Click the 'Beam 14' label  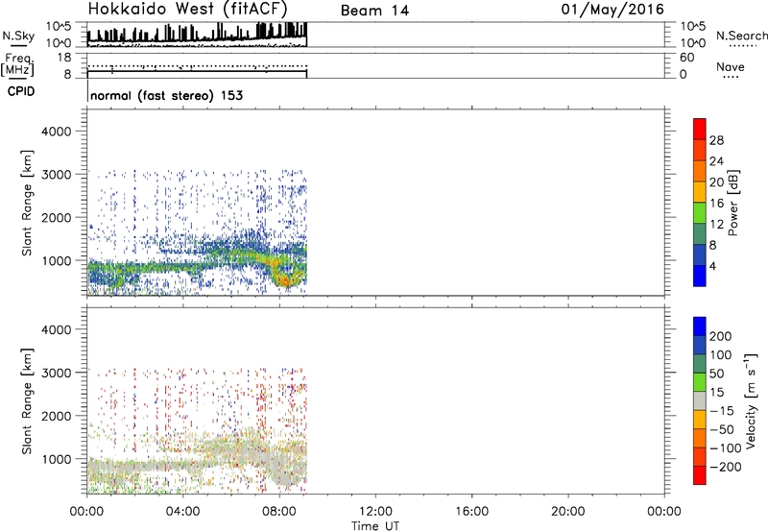[x=374, y=11]
